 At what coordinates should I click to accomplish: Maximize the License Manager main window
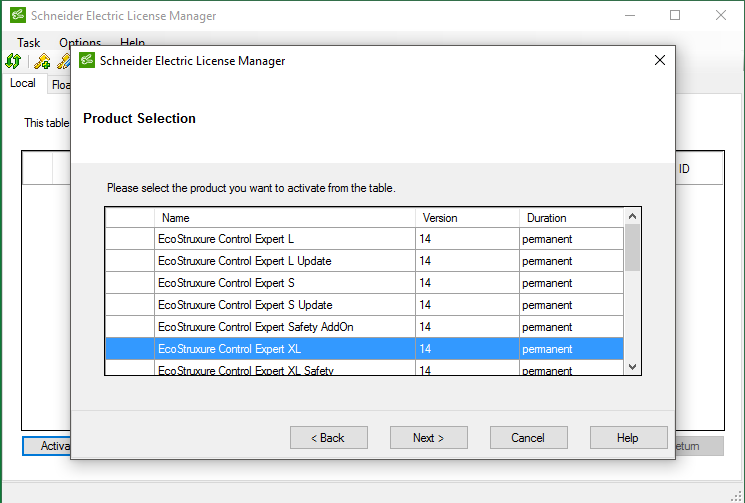click(x=675, y=15)
